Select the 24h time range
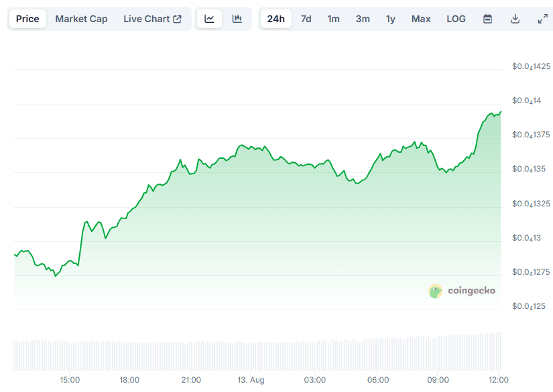This screenshot has width=553, height=392. [275, 19]
